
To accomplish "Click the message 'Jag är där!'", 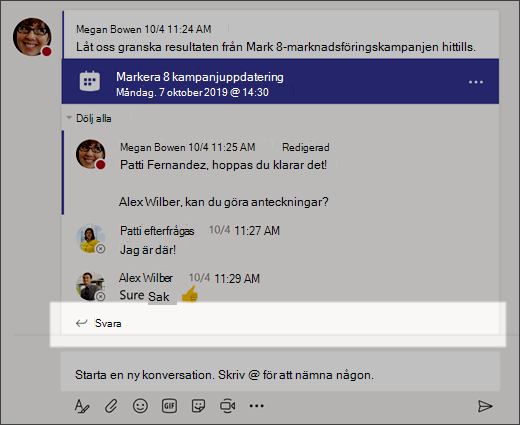I will coord(148,250).
